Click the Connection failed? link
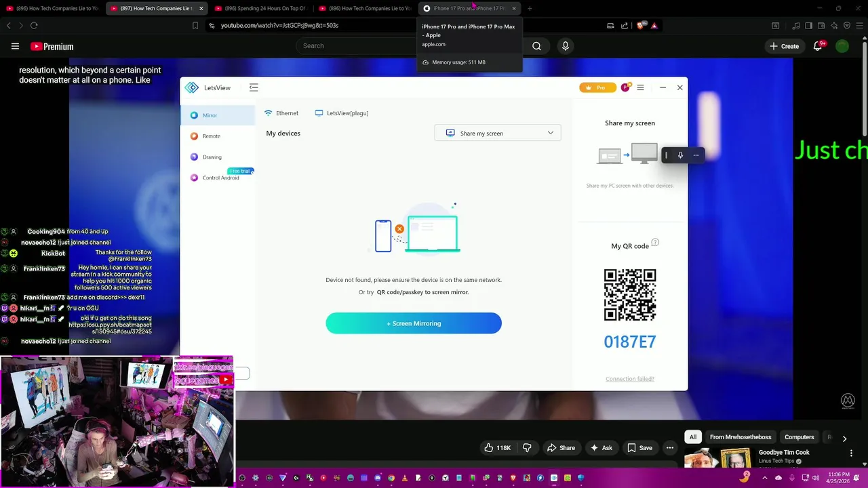This screenshot has width=868, height=488. (x=630, y=379)
